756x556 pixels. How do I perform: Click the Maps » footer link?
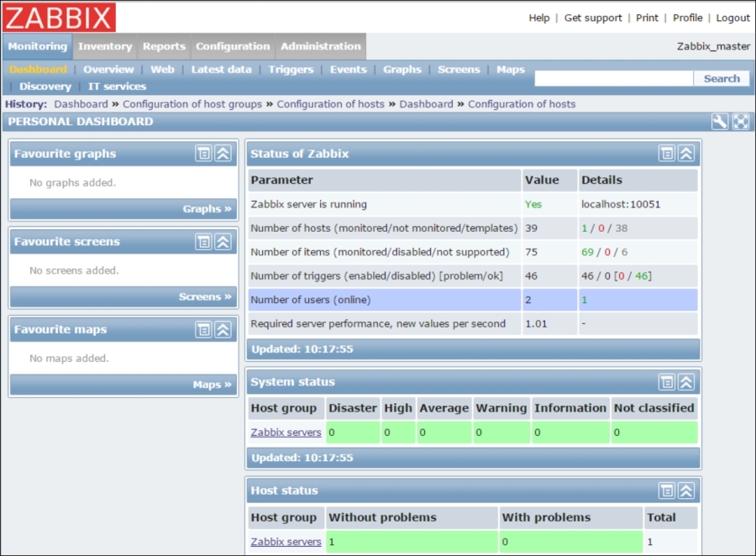213,385
